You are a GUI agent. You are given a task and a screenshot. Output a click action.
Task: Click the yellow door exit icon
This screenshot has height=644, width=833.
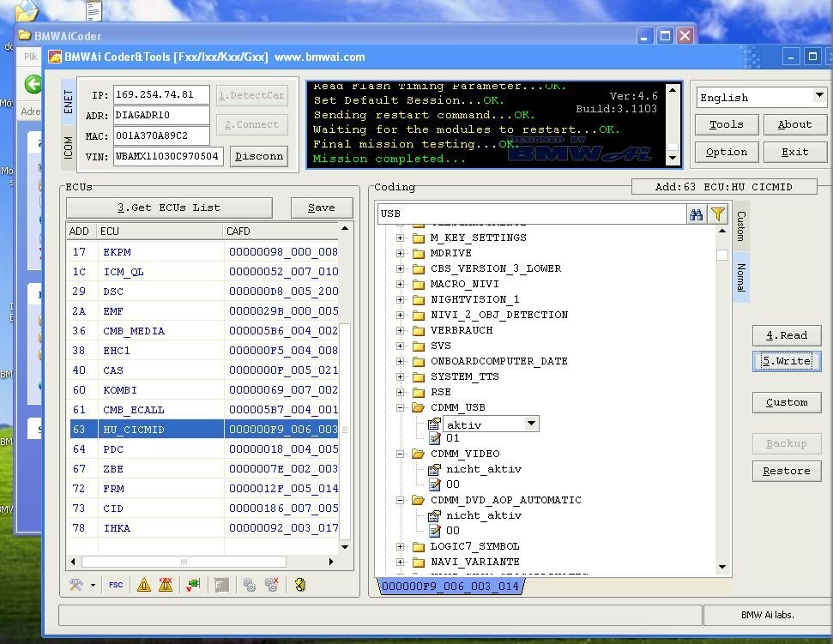pyautogui.click(x=300, y=585)
